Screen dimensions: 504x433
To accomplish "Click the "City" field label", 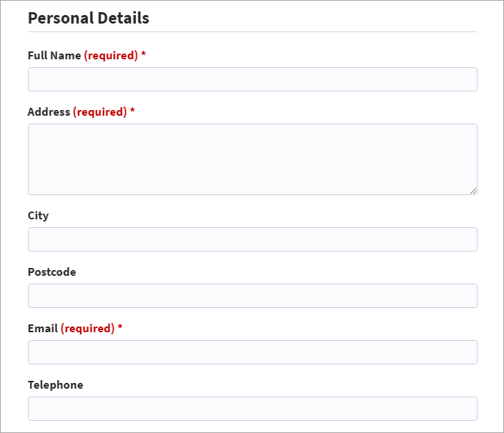I will (x=38, y=215).
